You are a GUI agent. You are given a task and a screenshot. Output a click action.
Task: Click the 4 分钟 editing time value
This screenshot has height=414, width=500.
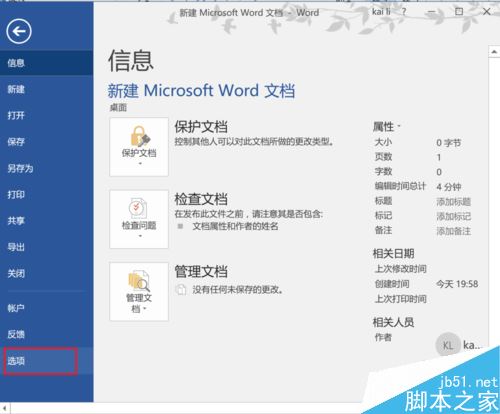pos(449,187)
